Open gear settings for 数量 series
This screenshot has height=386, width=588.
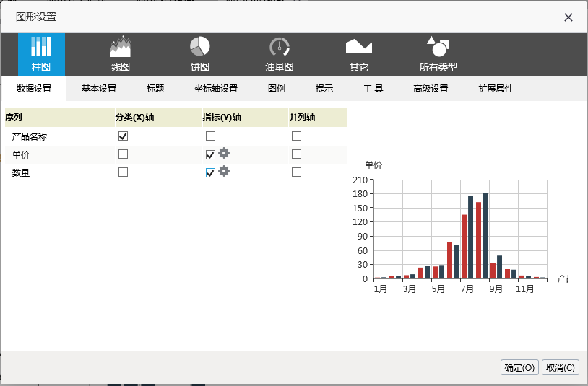224,171
